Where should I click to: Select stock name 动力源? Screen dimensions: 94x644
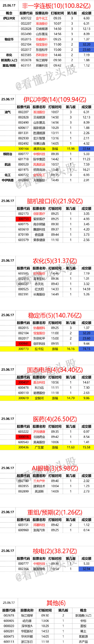[x=27, y=621]
